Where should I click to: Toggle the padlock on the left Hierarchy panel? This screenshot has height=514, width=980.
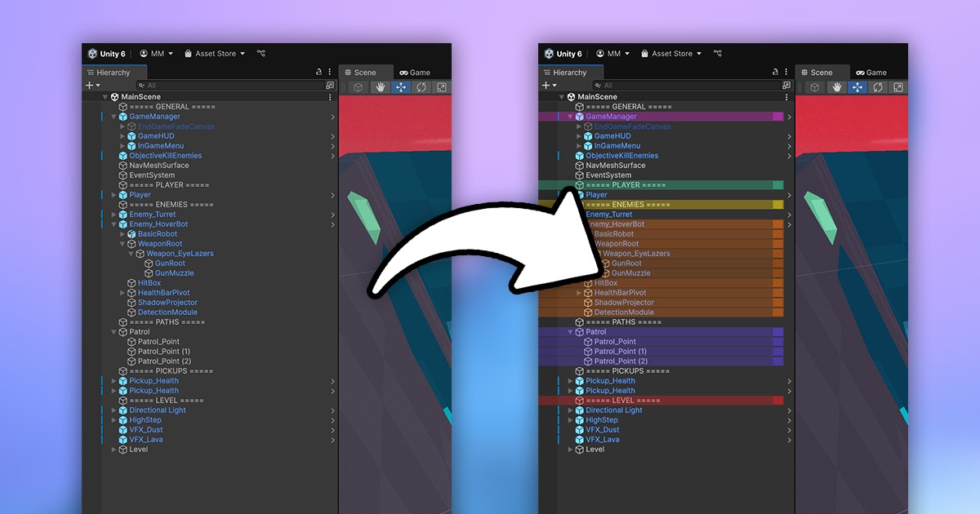319,72
